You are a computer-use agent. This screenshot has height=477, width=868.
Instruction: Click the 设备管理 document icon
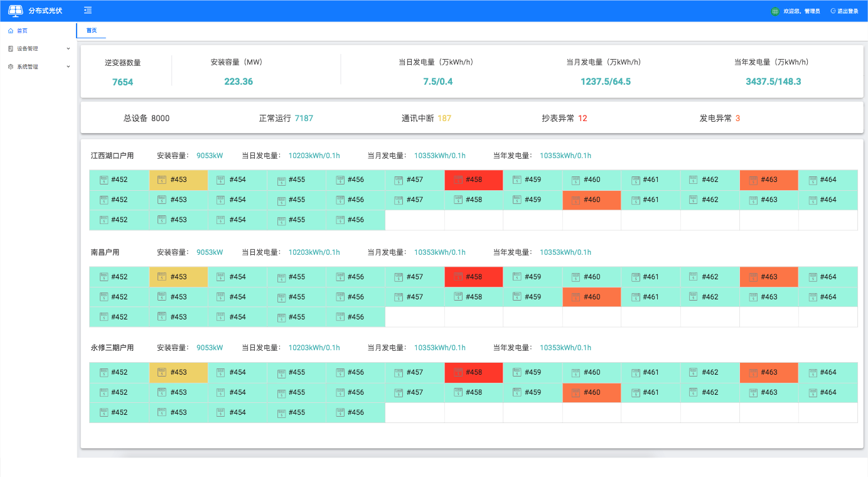click(11, 48)
